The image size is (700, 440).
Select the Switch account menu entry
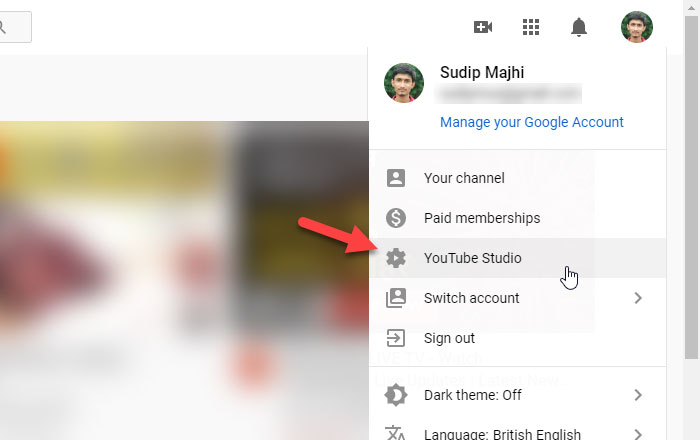[517, 298]
